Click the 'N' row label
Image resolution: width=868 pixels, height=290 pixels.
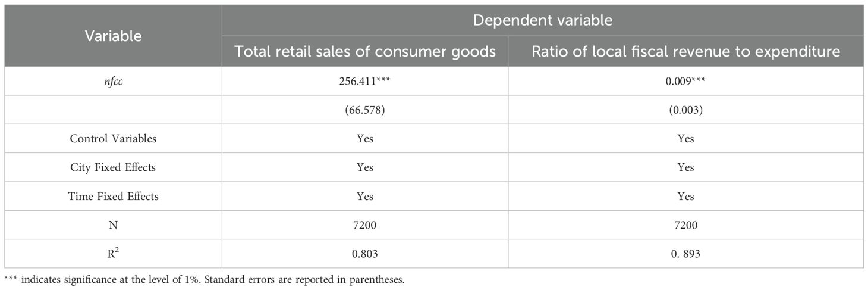[x=113, y=225]
